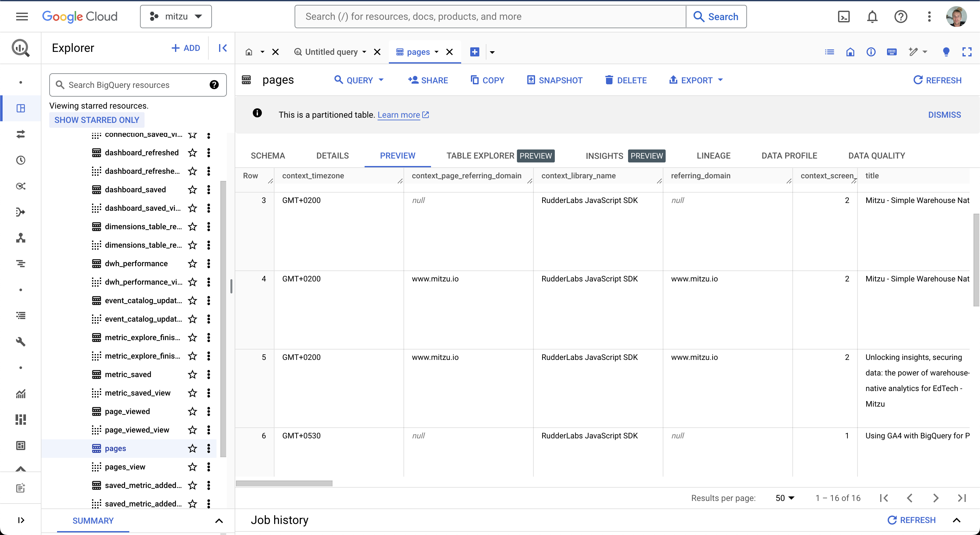980x535 pixels.
Task: Star the page_viewed table
Action: click(x=192, y=411)
